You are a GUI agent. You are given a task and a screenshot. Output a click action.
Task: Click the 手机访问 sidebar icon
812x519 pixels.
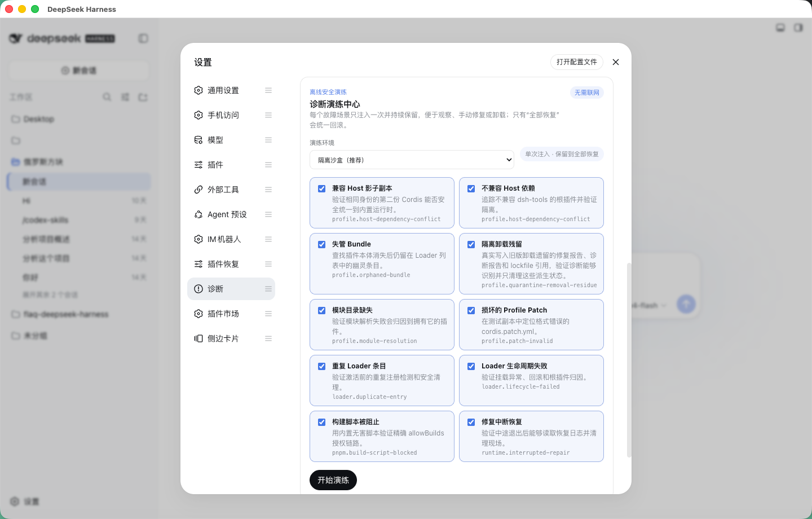tap(198, 115)
